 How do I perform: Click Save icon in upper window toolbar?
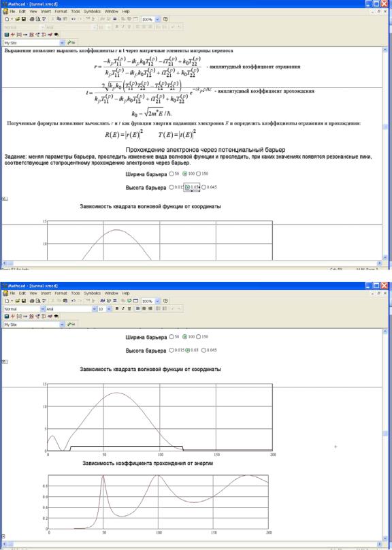(x=24, y=19)
